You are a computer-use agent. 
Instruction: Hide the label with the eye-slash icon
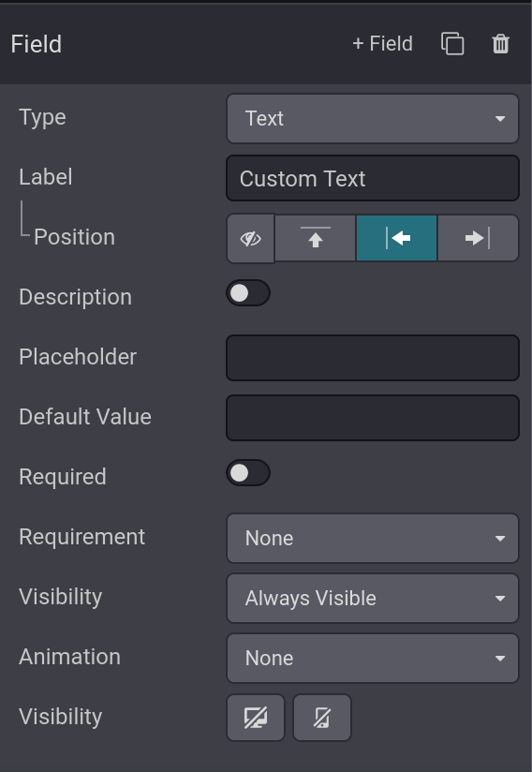(x=250, y=239)
